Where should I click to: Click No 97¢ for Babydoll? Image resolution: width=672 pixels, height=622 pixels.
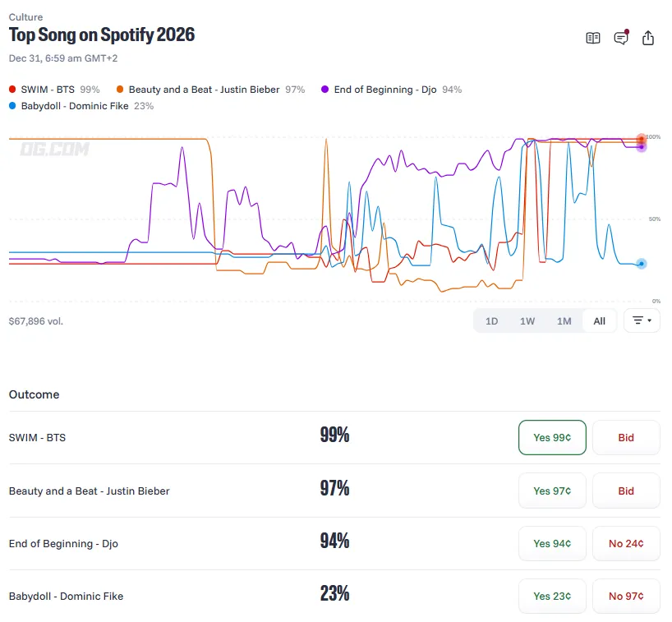tap(626, 597)
